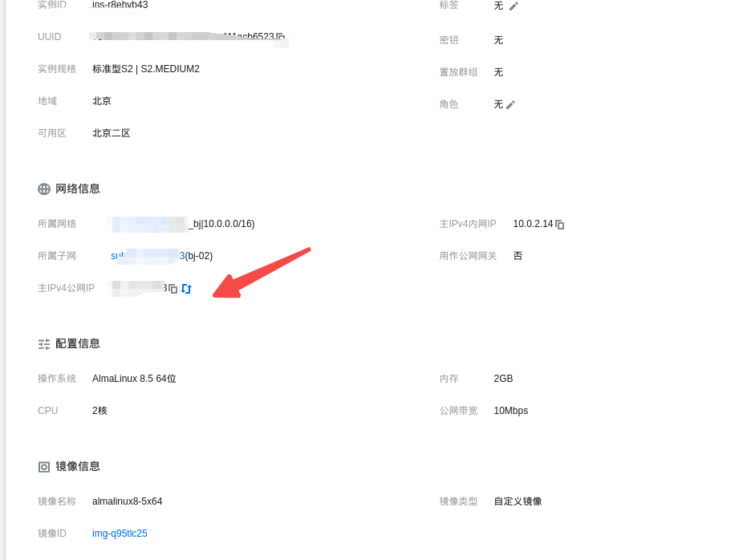
Task: Copy the 主IPv4内网IP address 10.0.2.14
Action: 560,225
